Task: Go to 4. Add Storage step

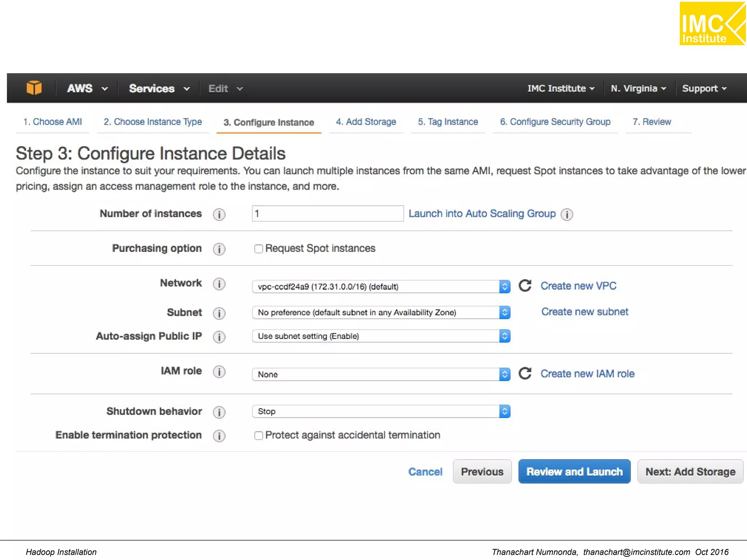Action: (x=366, y=122)
